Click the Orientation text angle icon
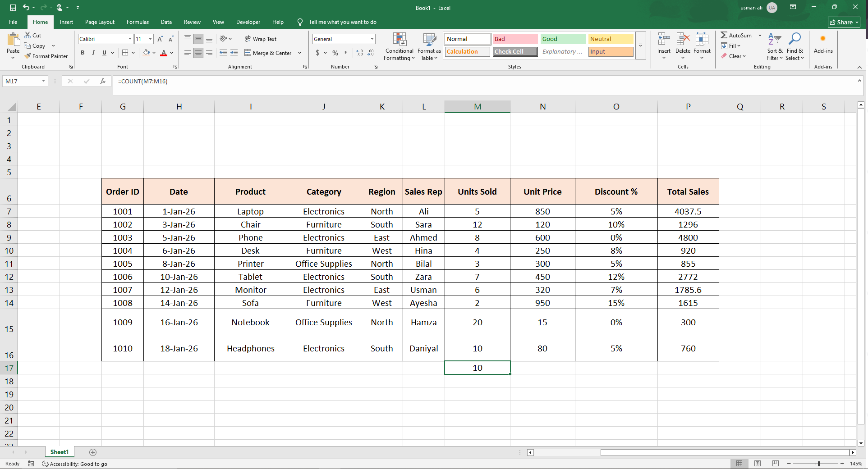Viewport: 868px width, 469px height. [x=223, y=39]
